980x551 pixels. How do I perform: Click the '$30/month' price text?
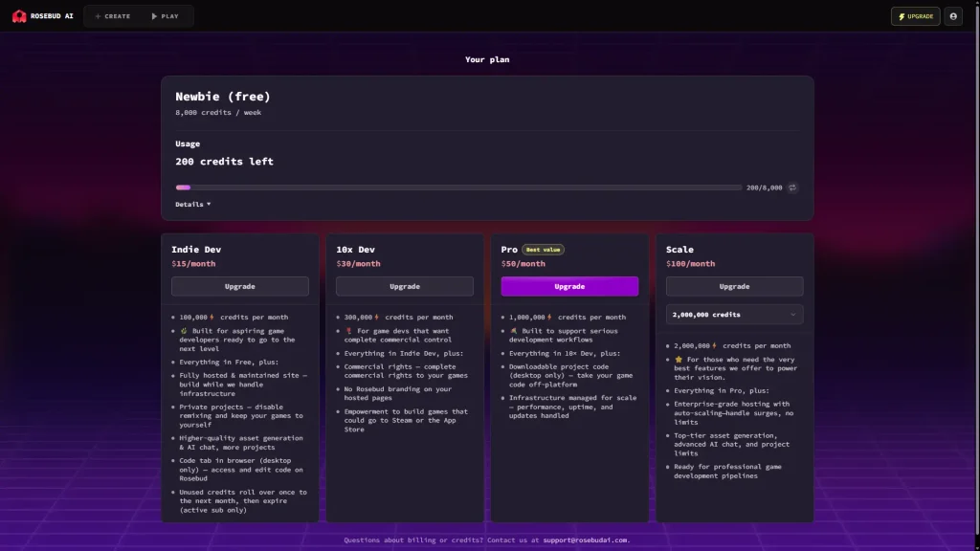(x=358, y=264)
